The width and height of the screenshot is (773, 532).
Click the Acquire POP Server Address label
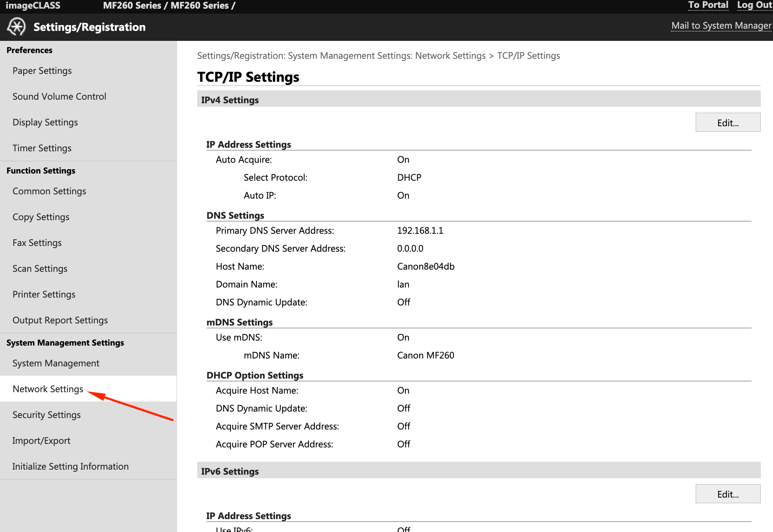275,444
